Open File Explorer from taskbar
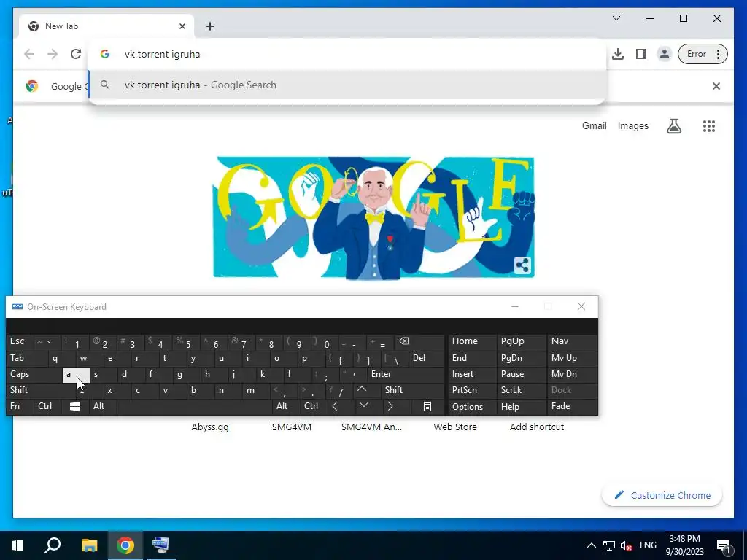Viewport: 747px width, 560px height. [89, 545]
